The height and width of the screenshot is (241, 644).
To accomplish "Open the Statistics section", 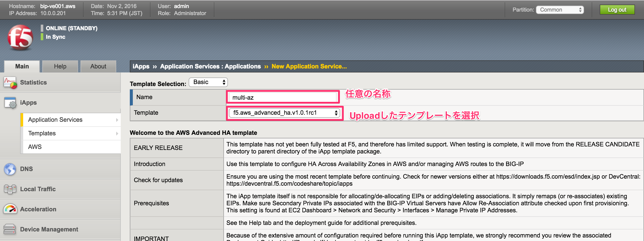I will pos(33,83).
